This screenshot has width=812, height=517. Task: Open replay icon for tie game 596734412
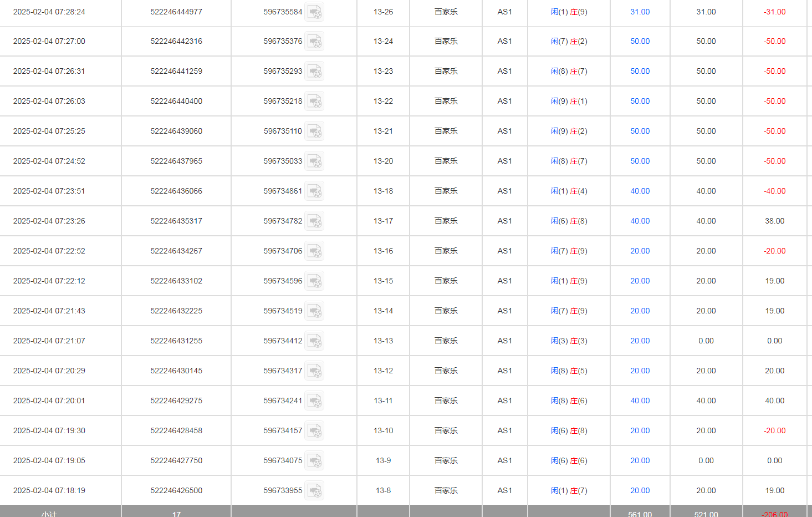tap(314, 341)
